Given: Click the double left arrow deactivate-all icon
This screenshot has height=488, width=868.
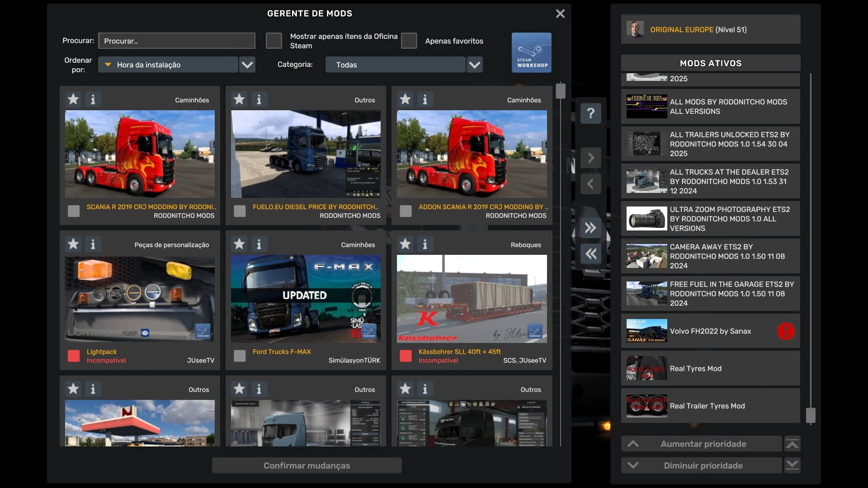Looking at the screenshot, I should (x=590, y=254).
